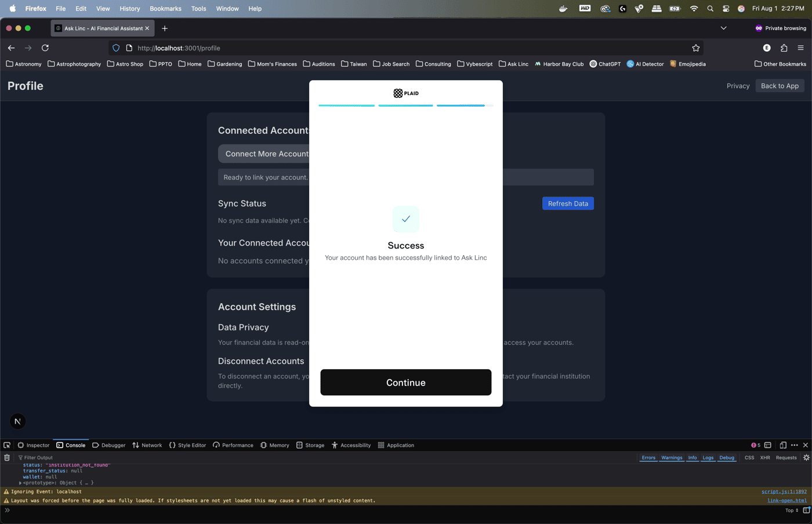Toggle the Errors console filter
This screenshot has width=812, height=524.
coord(648,458)
